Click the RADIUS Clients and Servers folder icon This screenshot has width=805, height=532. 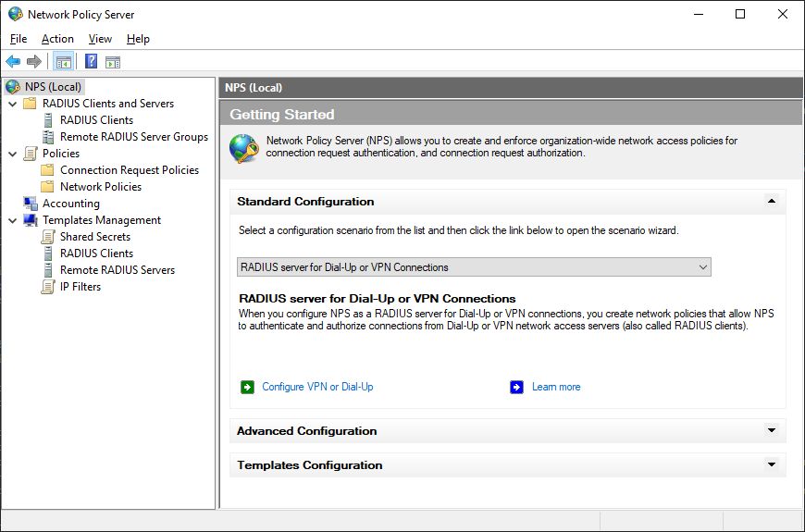pos(30,104)
